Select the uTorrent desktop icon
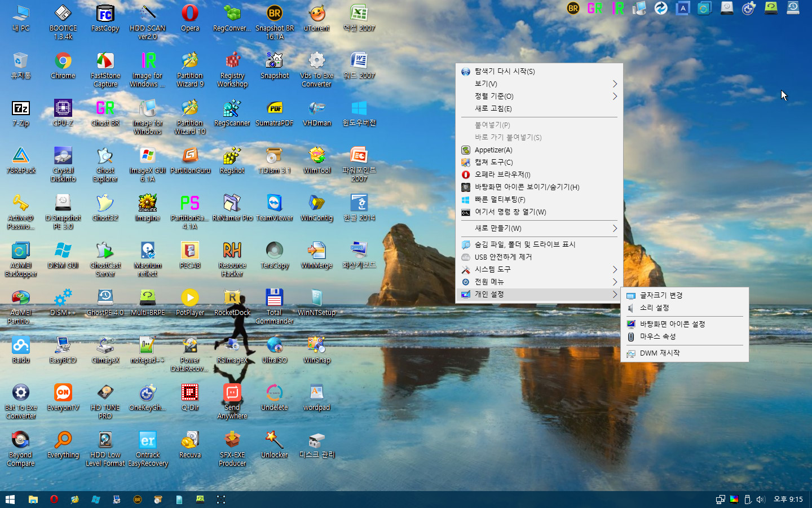 (x=317, y=18)
